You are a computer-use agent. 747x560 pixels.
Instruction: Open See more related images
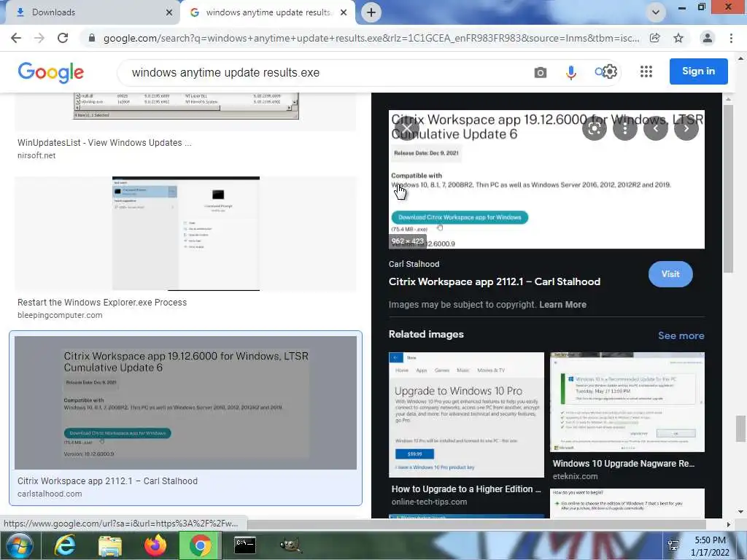tap(681, 335)
